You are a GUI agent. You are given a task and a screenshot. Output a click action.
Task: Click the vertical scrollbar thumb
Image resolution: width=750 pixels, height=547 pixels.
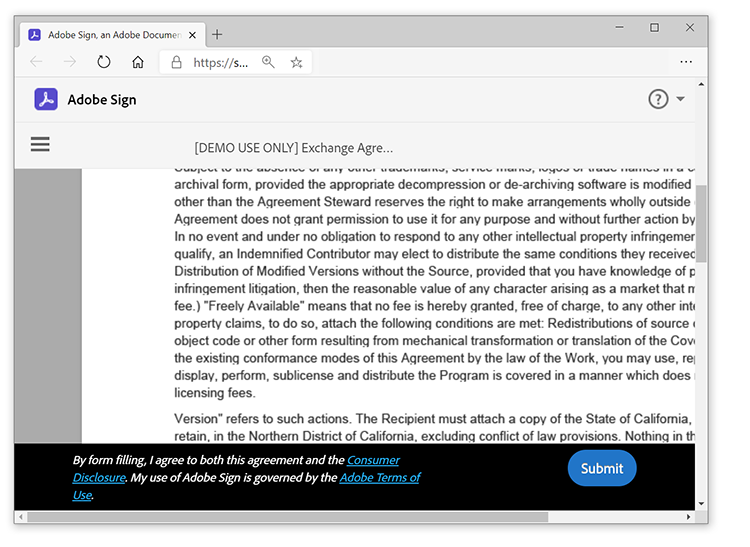701,224
